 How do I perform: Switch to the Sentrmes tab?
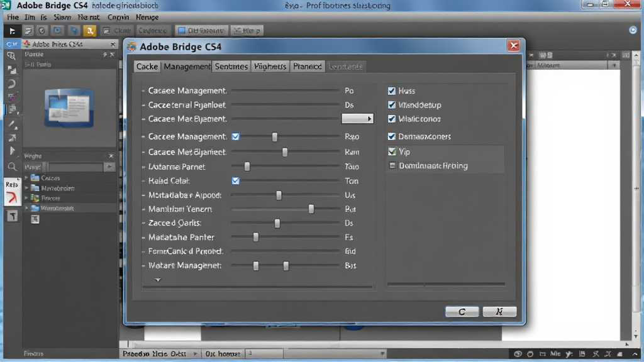231,67
